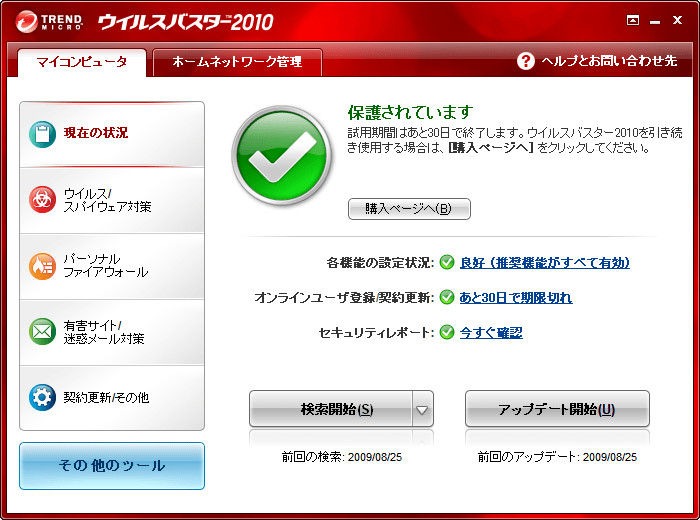
Task: Click the ウイルスバスター2010 title text
Action: [185, 22]
